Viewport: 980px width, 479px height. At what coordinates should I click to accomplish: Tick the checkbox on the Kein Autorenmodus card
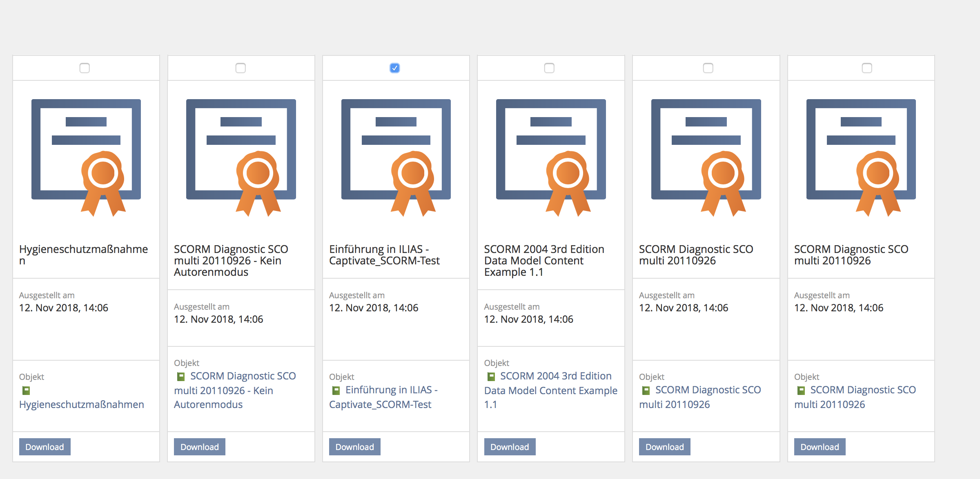click(241, 68)
